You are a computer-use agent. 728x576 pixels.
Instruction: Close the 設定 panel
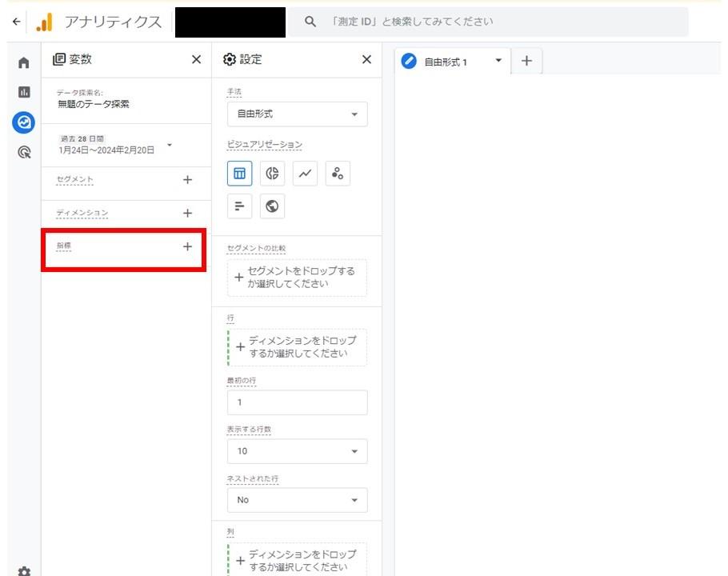(366, 59)
